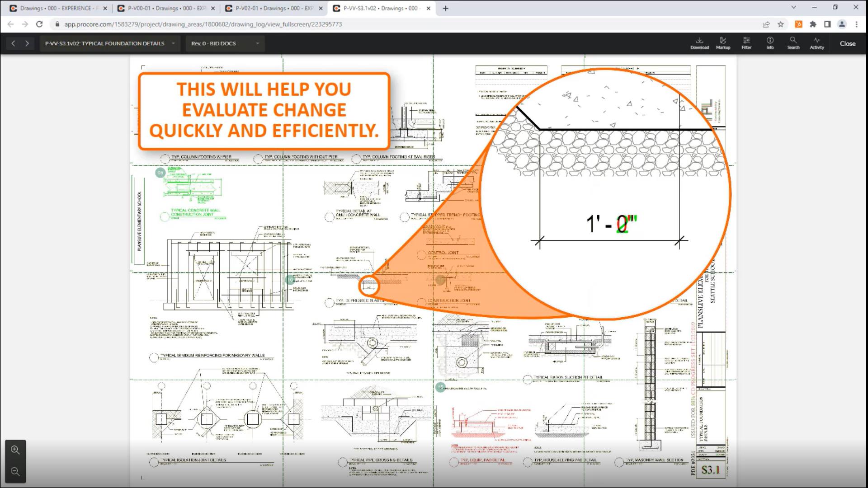This screenshot has height=488, width=868.
Task: Click the address bar URL
Action: coord(203,24)
